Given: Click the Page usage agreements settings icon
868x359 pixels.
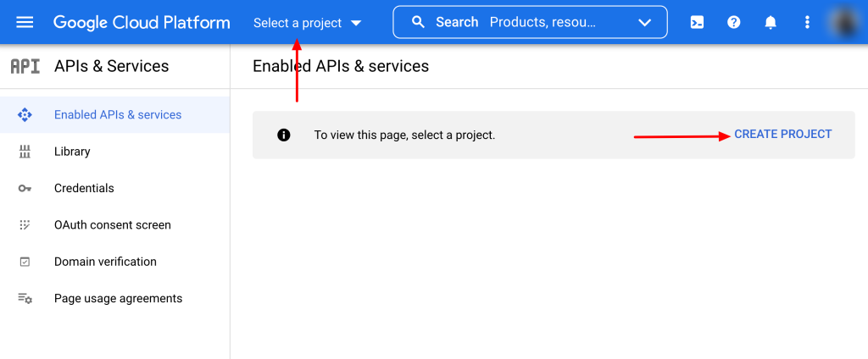Looking at the screenshot, I should (x=25, y=298).
